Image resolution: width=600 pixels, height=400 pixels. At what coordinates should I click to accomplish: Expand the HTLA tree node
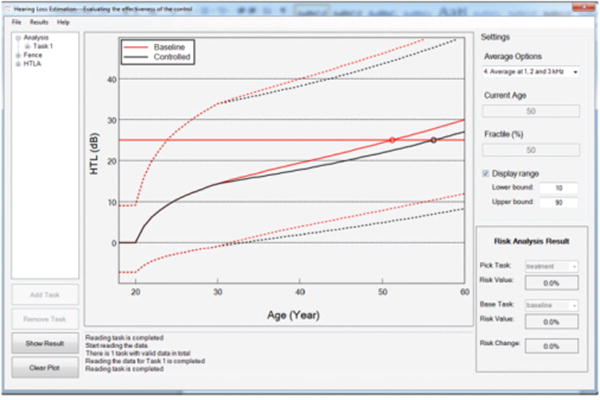(17, 62)
